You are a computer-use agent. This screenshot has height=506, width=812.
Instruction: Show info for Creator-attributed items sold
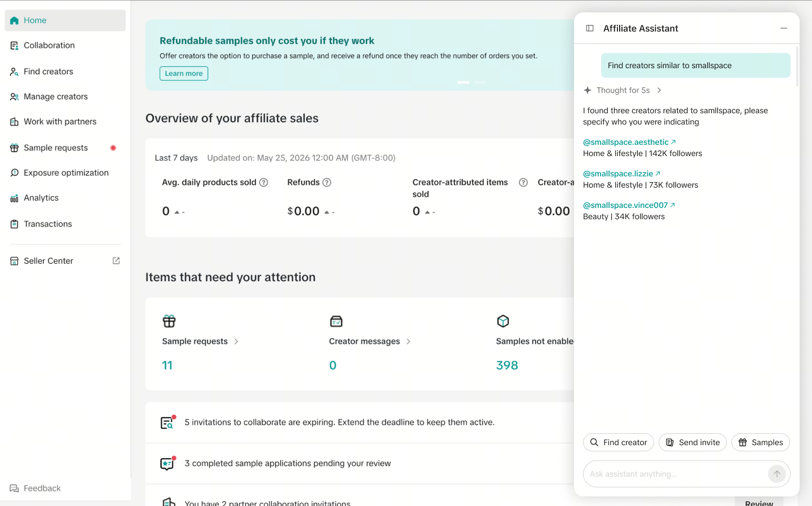pos(523,183)
